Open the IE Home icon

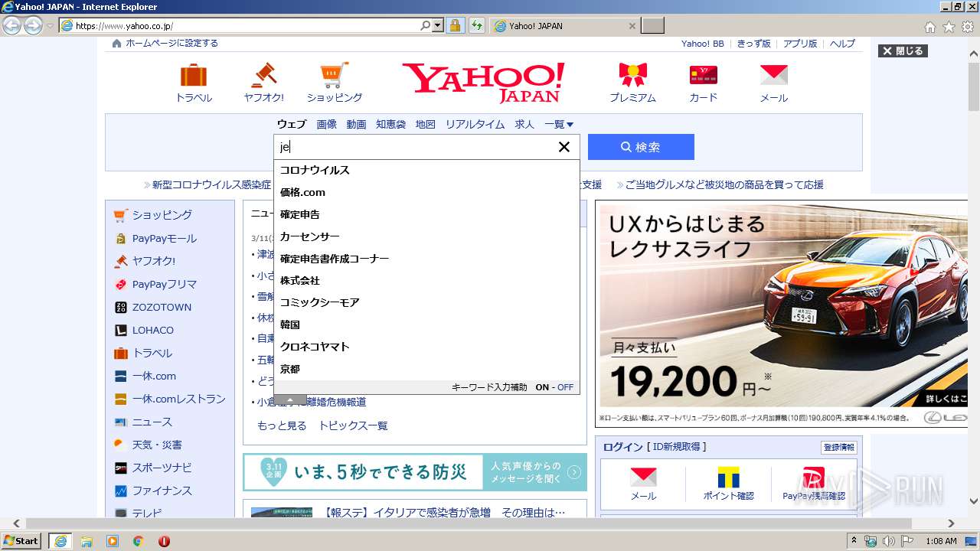tap(929, 27)
